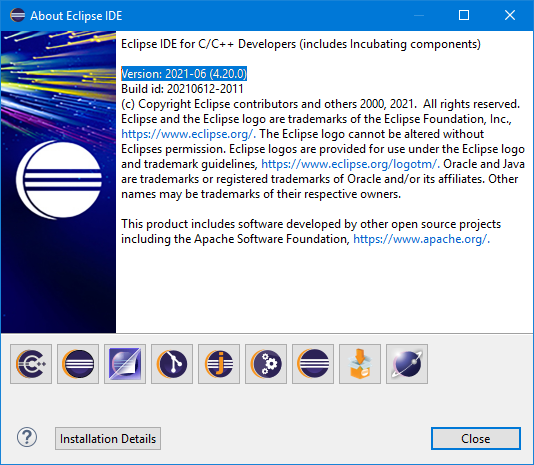Open the orange box download feature icon

pyautogui.click(x=360, y=364)
